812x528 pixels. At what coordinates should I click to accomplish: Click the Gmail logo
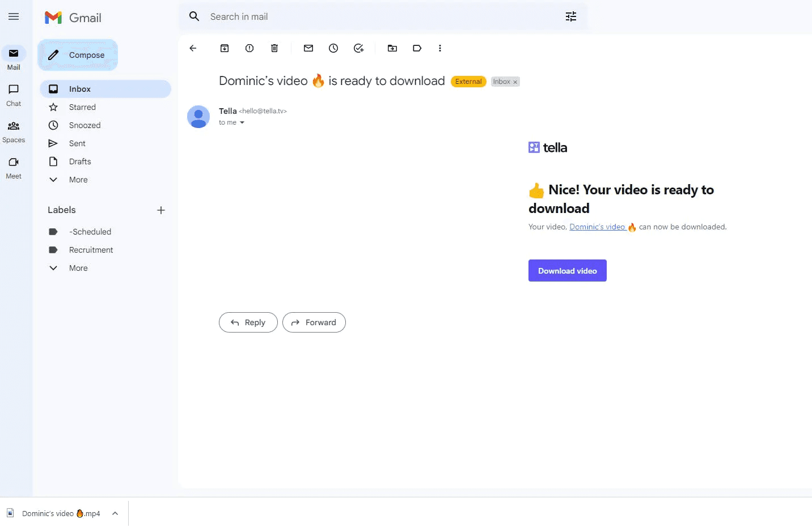[73, 18]
